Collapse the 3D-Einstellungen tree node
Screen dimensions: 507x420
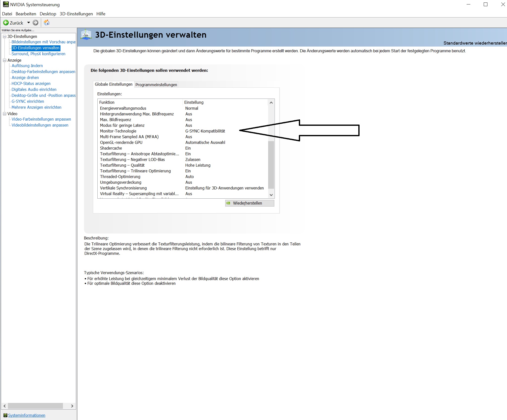click(4, 36)
